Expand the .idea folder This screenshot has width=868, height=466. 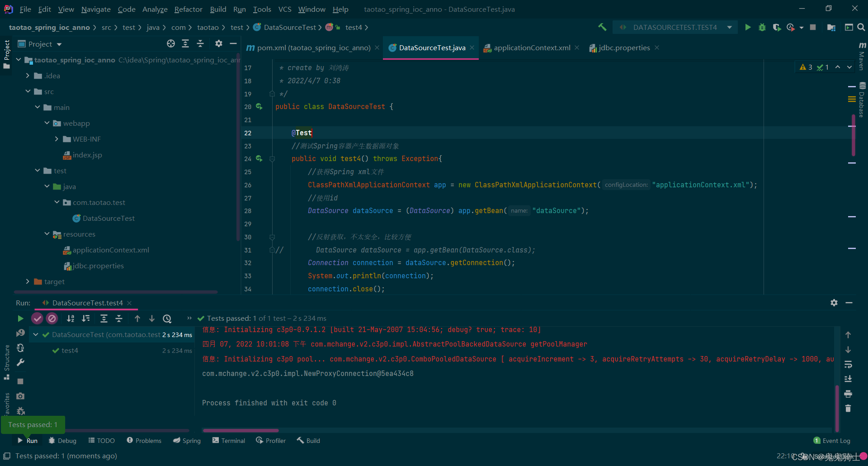click(28, 76)
